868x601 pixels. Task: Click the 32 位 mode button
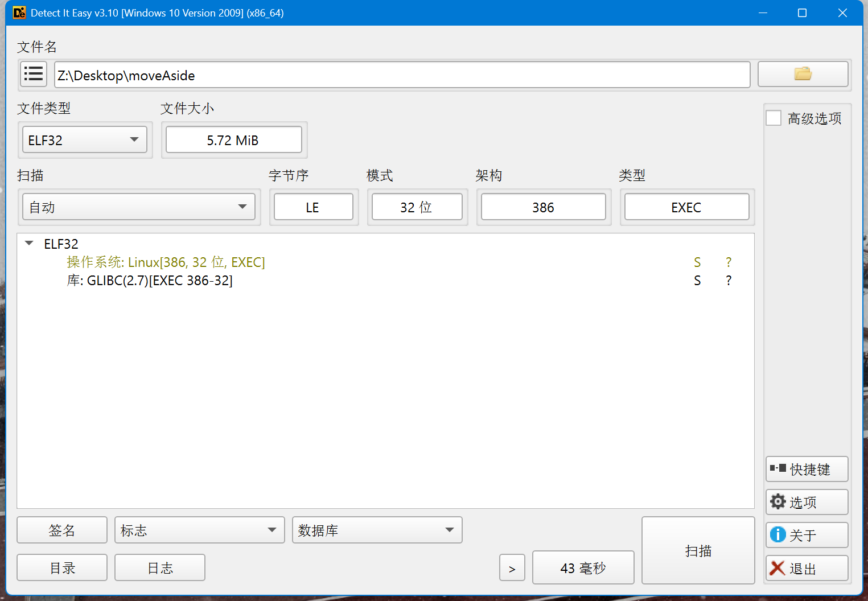click(417, 207)
